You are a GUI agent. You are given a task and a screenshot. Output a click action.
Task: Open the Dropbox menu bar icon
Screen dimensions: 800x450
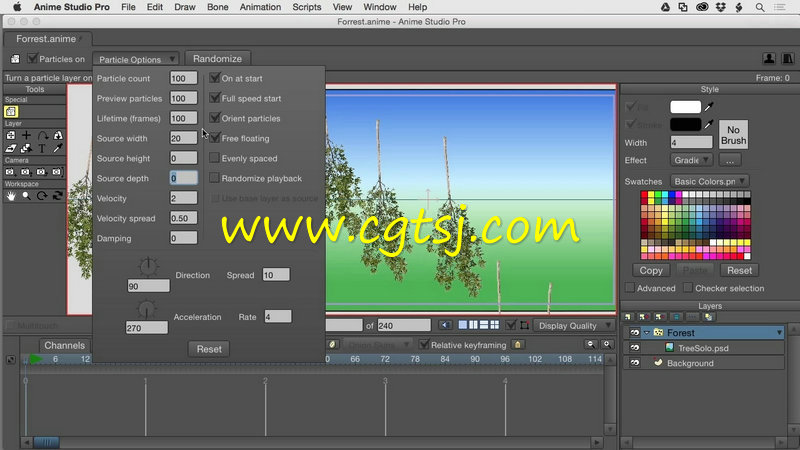click(720, 7)
